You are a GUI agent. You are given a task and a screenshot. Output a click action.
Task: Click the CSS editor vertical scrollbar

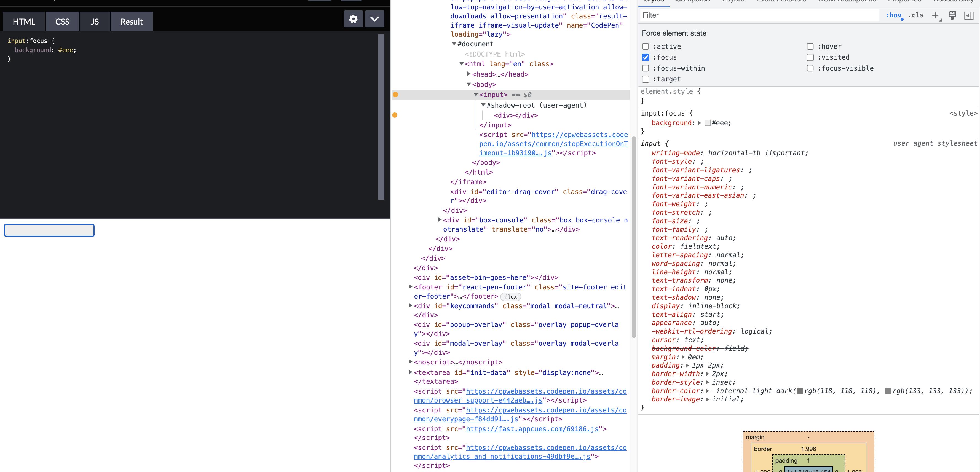coord(381,117)
